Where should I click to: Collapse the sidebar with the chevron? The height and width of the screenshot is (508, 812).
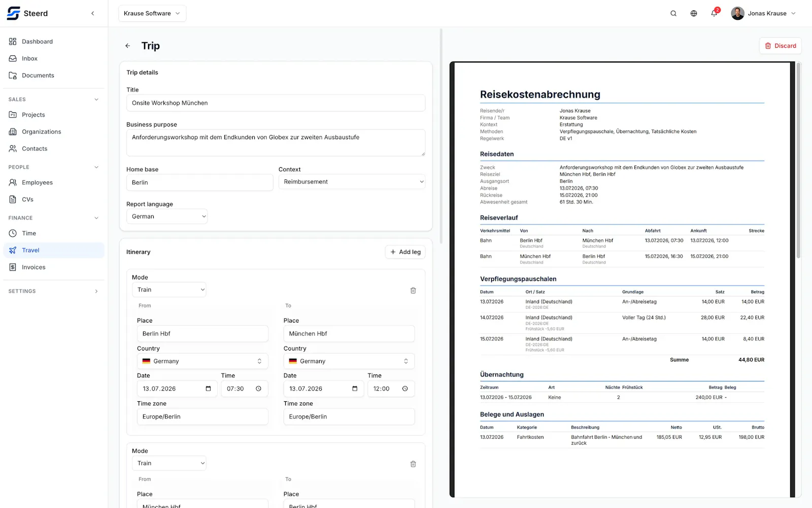click(92, 13)
